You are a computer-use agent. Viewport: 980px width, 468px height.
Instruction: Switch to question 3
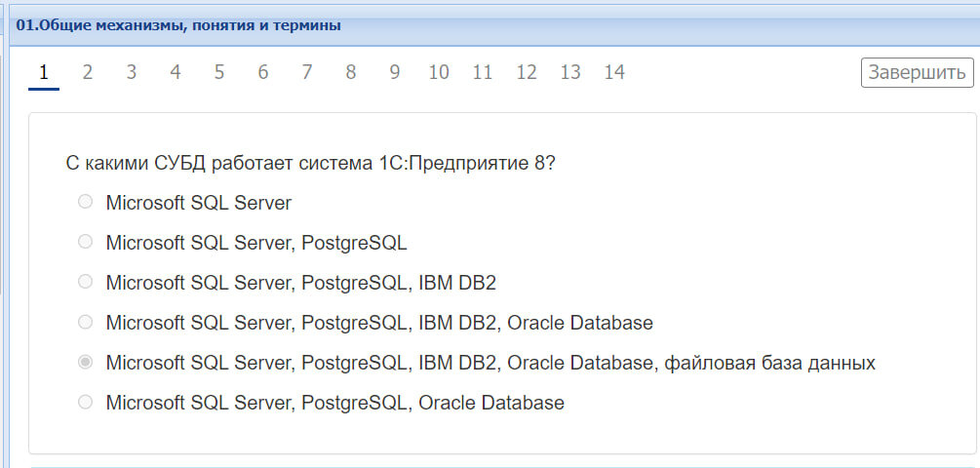pos(132,73)
